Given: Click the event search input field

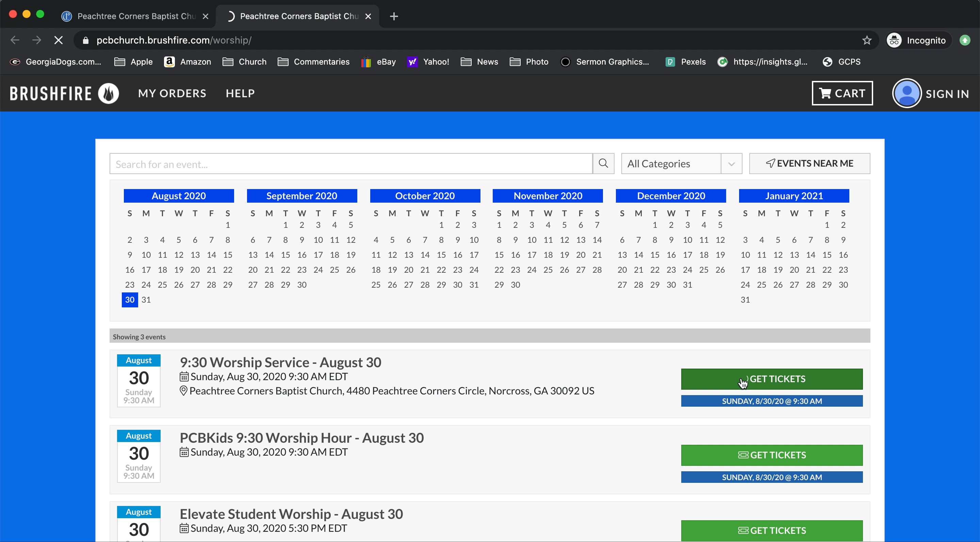Looking at the screenshot, I should pos(350,164).
